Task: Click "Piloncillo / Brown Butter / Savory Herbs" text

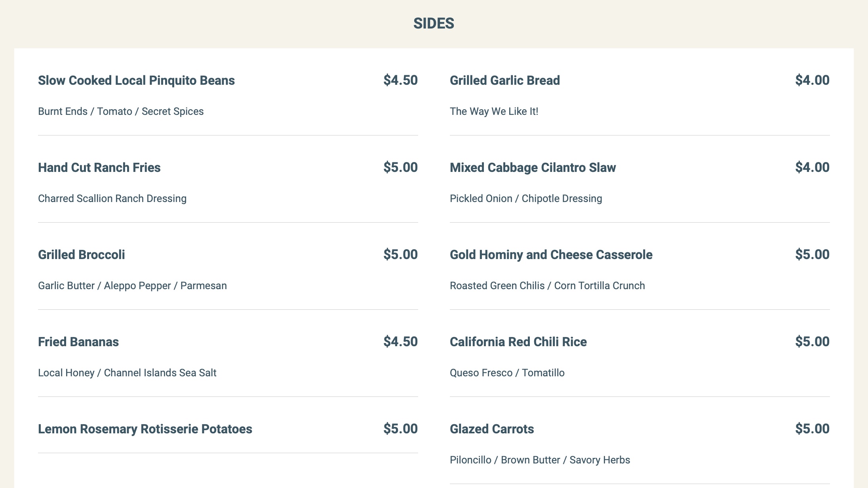Action: 540,460
